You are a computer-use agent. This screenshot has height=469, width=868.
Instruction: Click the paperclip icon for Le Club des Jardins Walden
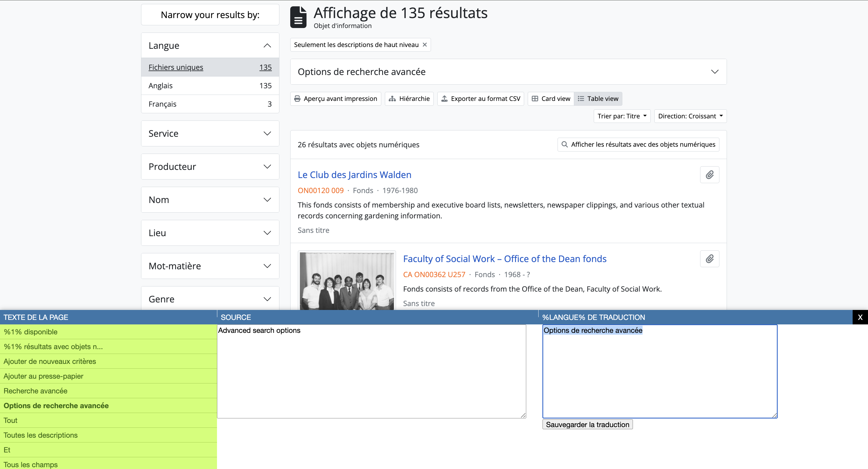[709, 175]
